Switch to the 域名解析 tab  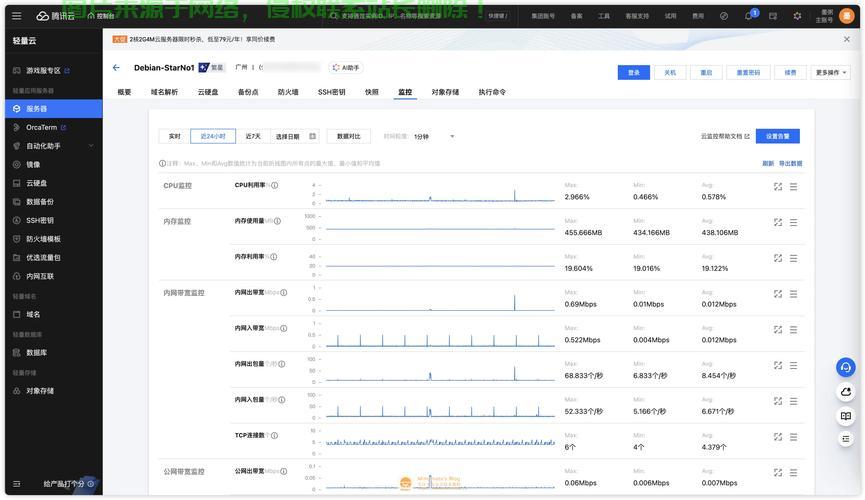tap(164, 92)
